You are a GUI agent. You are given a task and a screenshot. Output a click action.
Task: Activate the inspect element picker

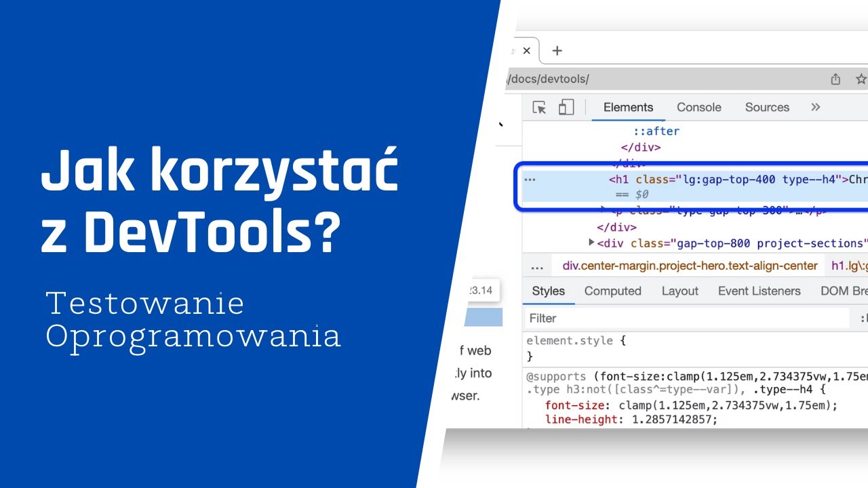(x=539, y=107)
